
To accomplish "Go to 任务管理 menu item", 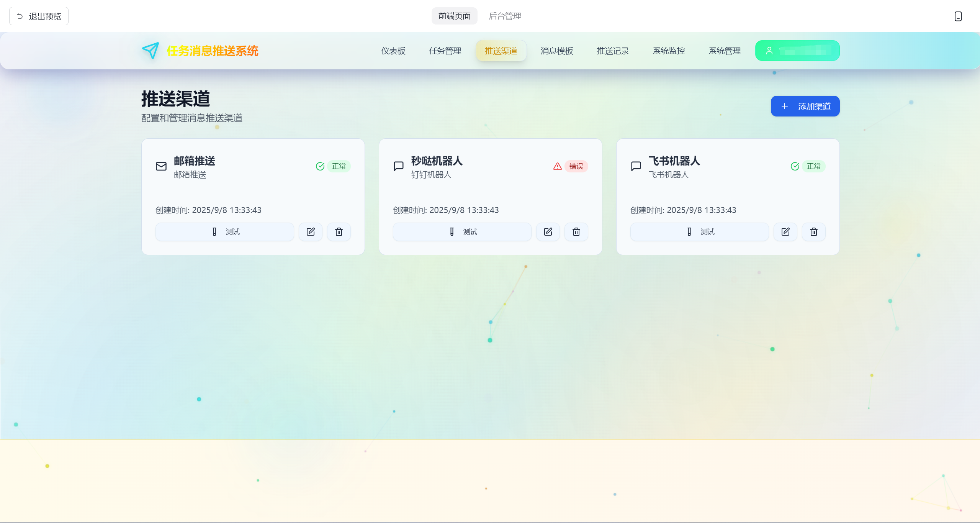I will pyautogui.click(x=445, y=51).
